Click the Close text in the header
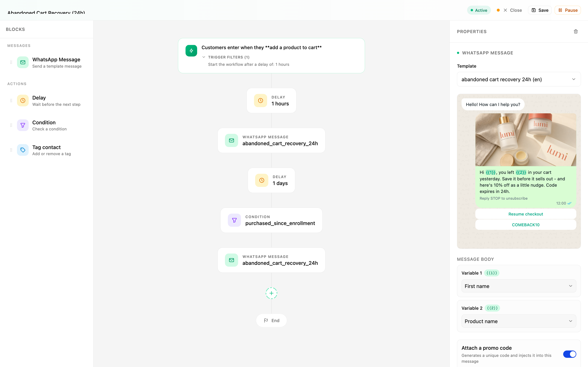Screen dimensions: 588x367 tap(516, 10)
